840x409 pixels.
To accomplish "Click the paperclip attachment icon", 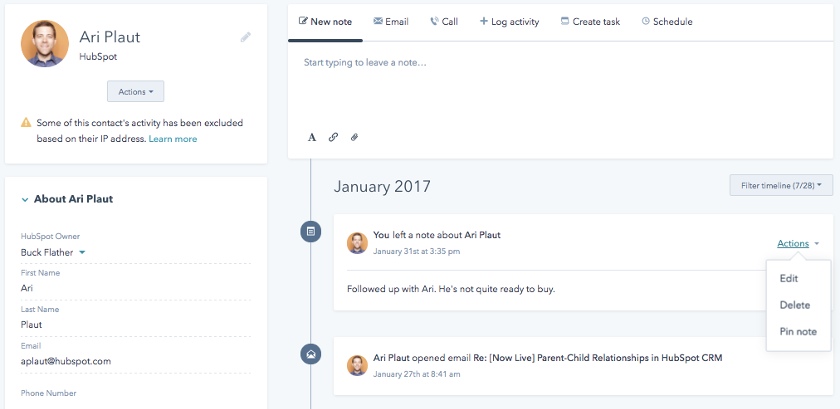I will click(x=354, y=137).
